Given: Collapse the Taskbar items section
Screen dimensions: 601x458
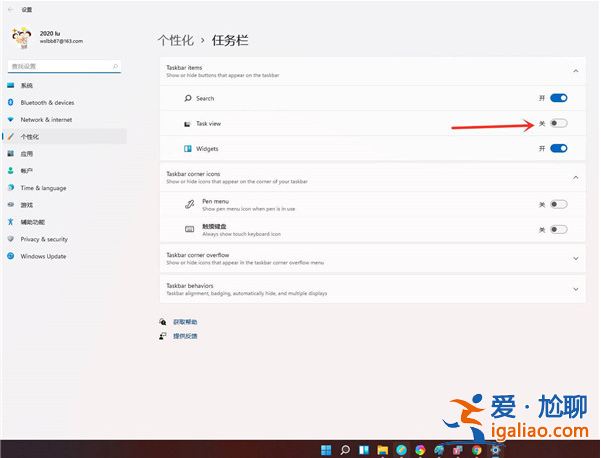Looking at the screenshot, I should coord(575,71).
